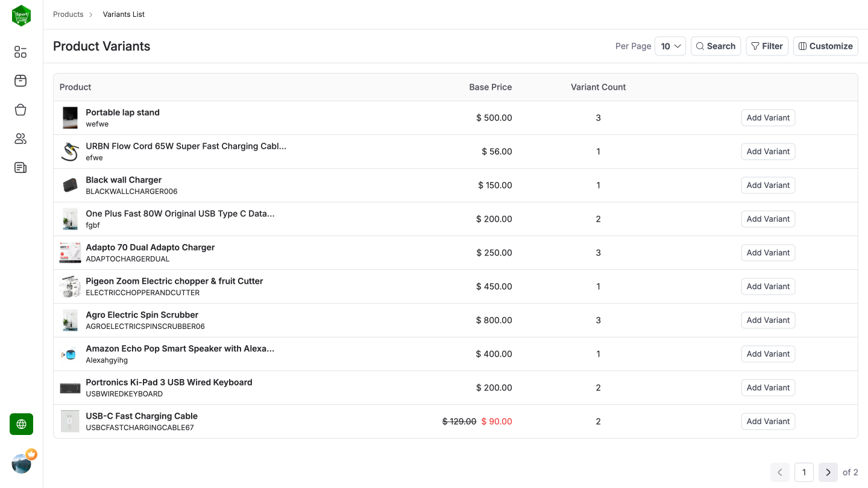Open Products via the breadcrumb link
The height and width of the screenshot is (488, 868).
68,14
